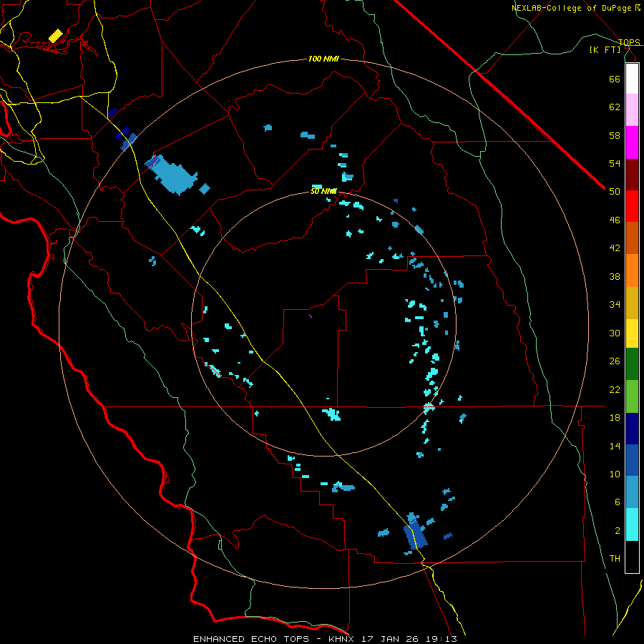Image resolution: width=644 pixels, height=644 pixels.
Task: Click the yellow echo patch on map
Action: pos(55,36)
